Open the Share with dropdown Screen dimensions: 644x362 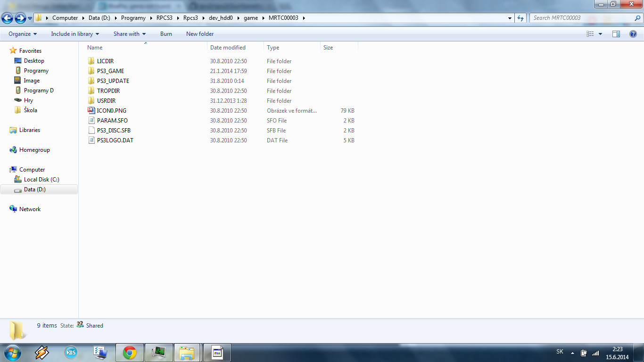(x=130, y=34)
